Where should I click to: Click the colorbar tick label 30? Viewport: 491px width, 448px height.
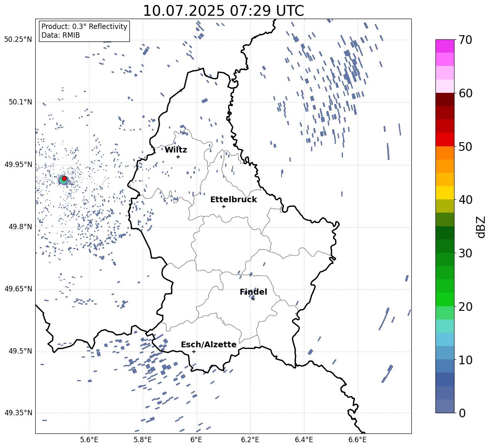[x=465, y=253]
